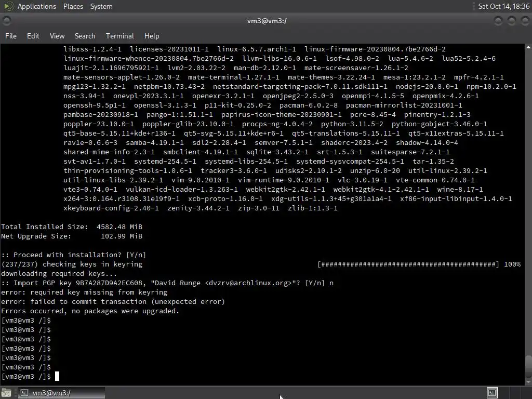The width and height of the screenshot is (532, 399).
Task: Click the terminal scrollbar thumb
Action: point(528,366)
